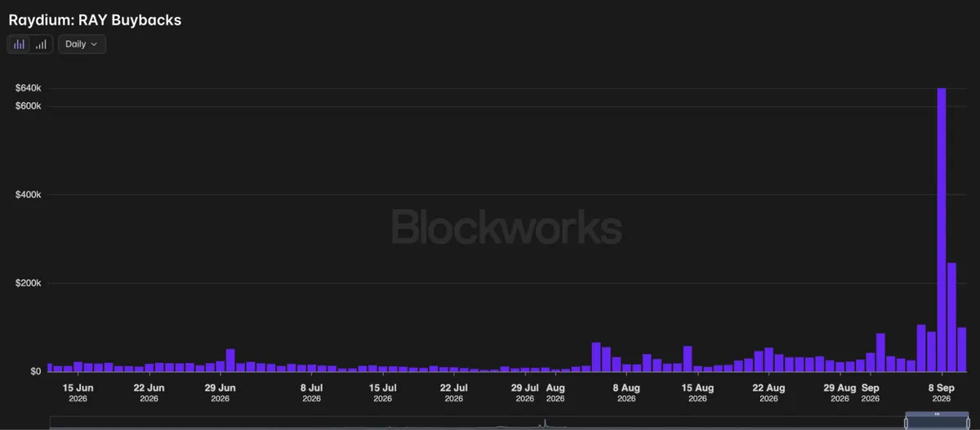The height and width of the screenshot is (430, 980).
Task: Click the '22 Aug' x-axis label
Action: (768, 387)
